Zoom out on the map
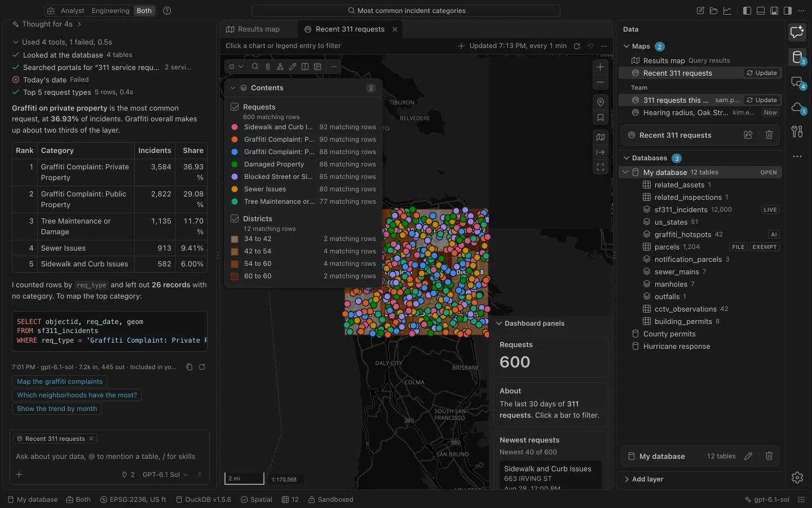 click(x=601, y=82)
